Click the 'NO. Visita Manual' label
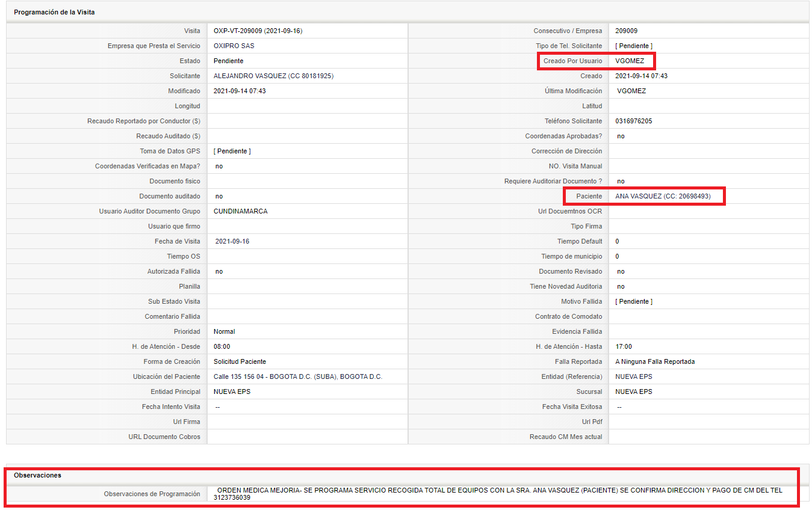 click(x=575, y=166)
